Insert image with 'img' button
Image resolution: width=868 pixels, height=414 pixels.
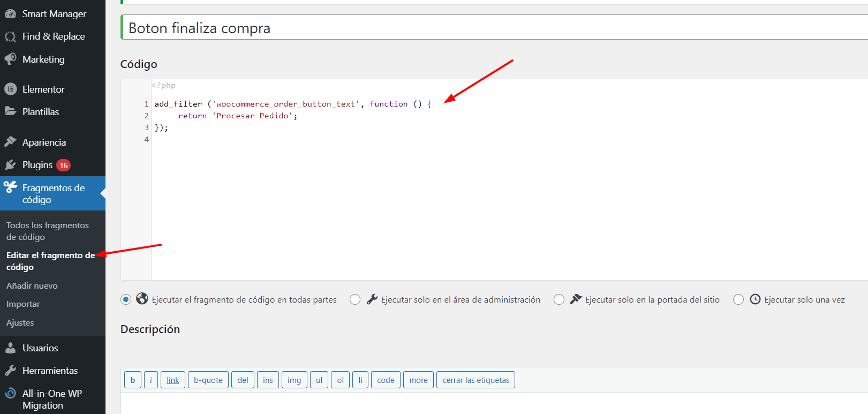coord(294,380)
